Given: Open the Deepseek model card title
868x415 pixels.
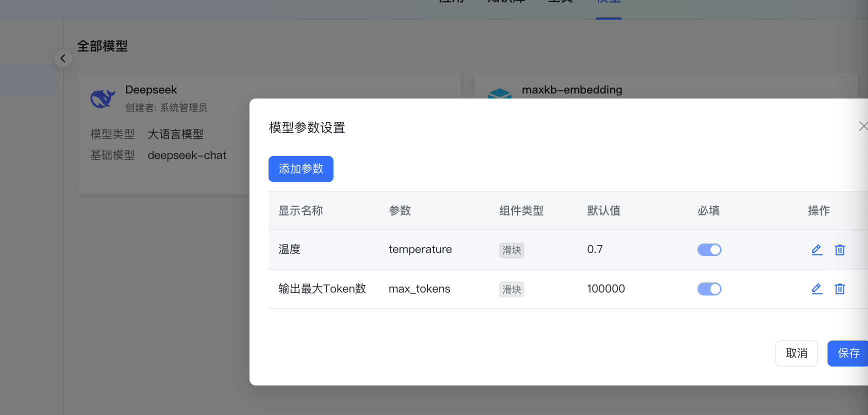Looking at the screenshot, I should (151, 89).
